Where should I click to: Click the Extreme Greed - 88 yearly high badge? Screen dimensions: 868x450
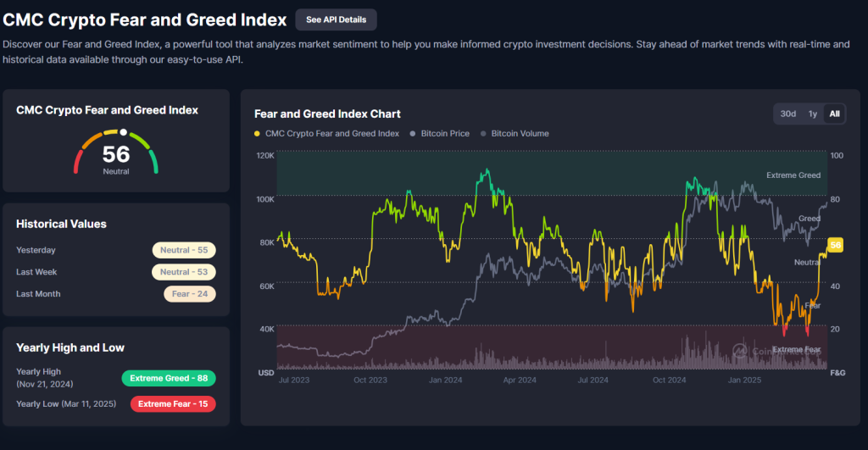[169, 378]
